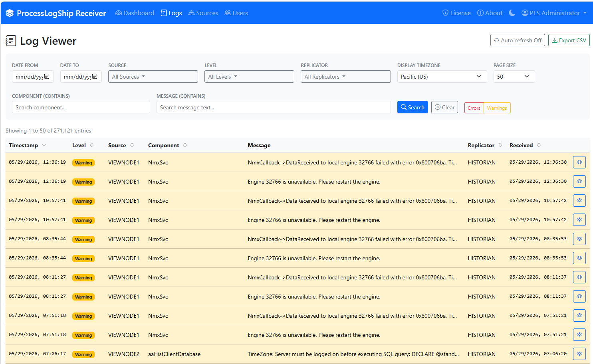Viewport: 593px width, 364px height.
Task: Click received time 05/29/2026, 07:06:20
Action: pos(538,354)
